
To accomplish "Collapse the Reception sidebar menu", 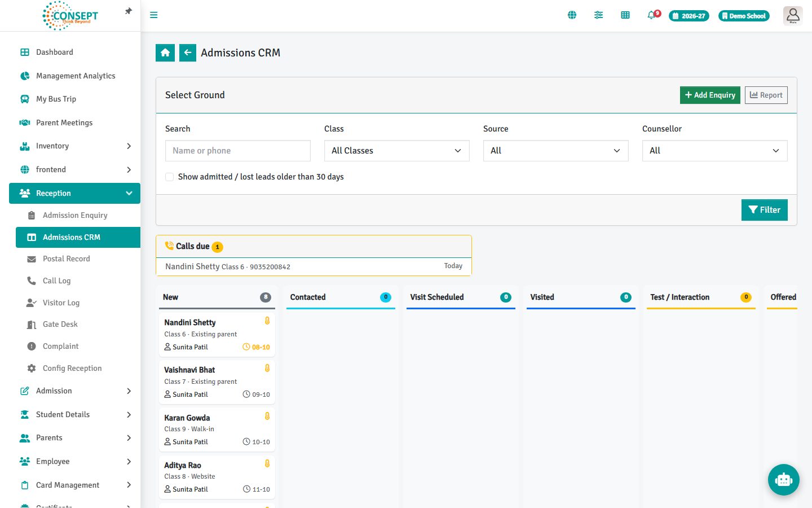I will (x=74, y=193).
